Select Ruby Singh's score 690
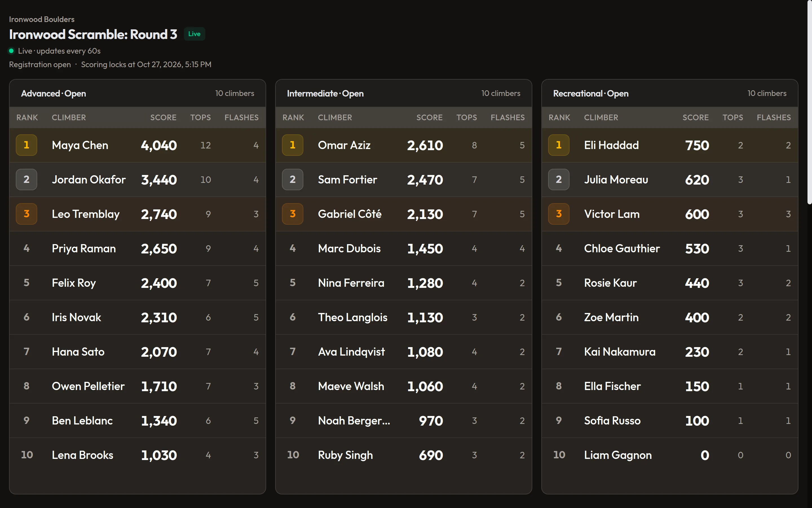 pos(431,455)
